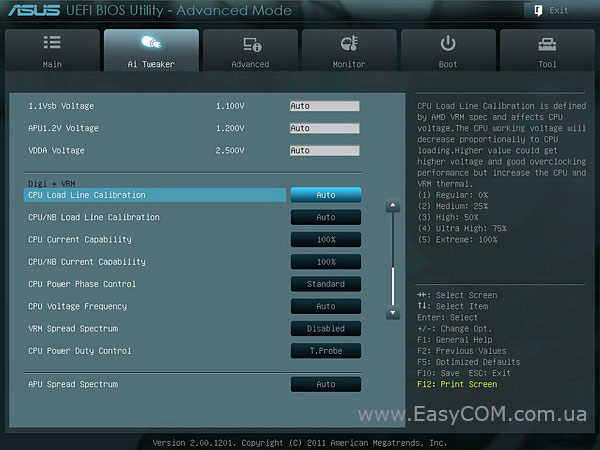
Task: Click the Main tab list icon
Action: (x=52, y=42)
